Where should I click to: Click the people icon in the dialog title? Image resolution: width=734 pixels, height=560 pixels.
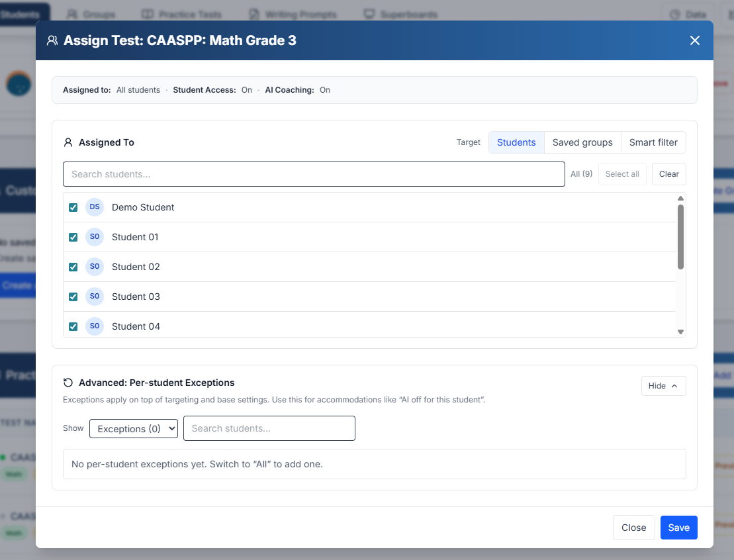(52, 40)
